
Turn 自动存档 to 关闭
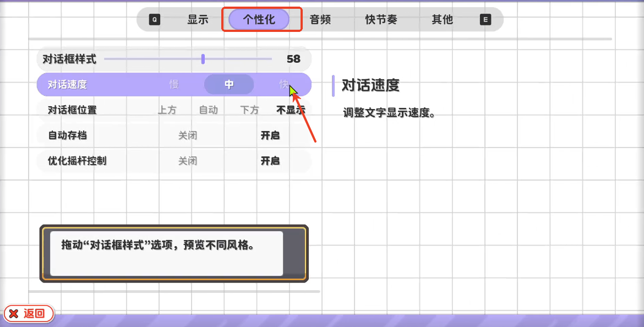(x=188, y=135)
